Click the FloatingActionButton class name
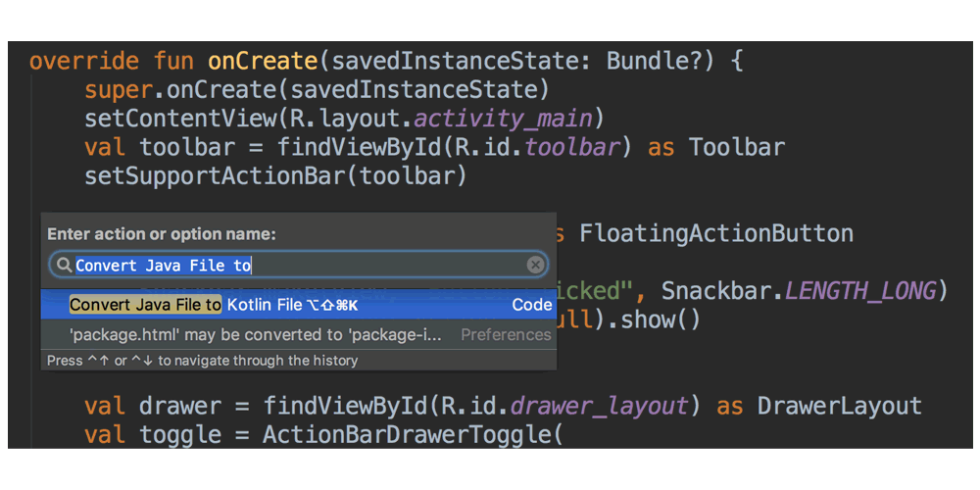Image resolution: width=980 pixels, height=490 pixels. tap(715, 233)
